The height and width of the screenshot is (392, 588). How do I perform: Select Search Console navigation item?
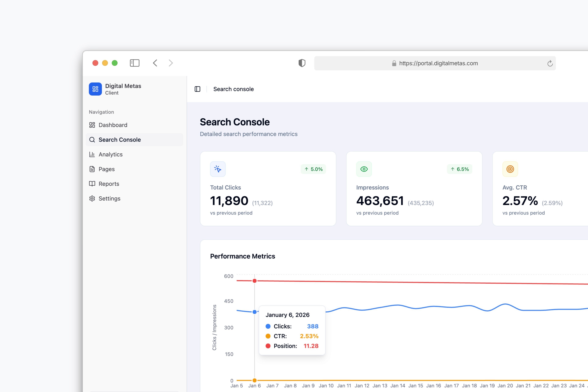[x=119, y=140]
